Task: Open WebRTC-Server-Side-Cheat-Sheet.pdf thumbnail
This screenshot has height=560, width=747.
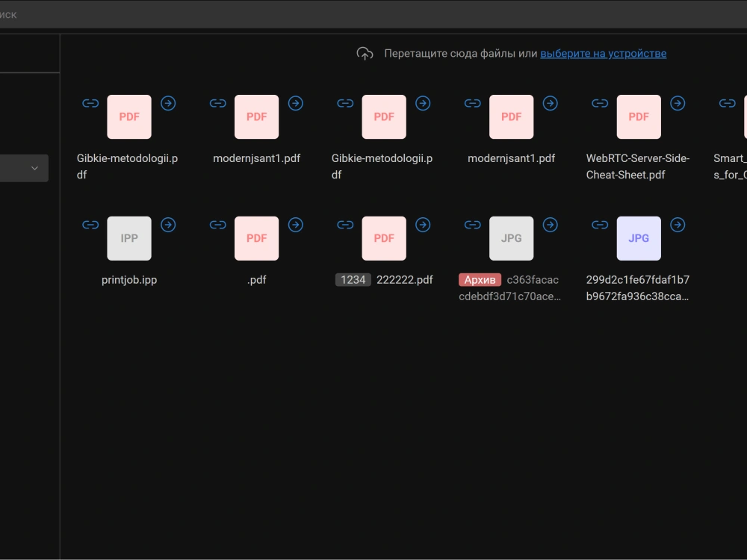Action: [x=639, y=116]
